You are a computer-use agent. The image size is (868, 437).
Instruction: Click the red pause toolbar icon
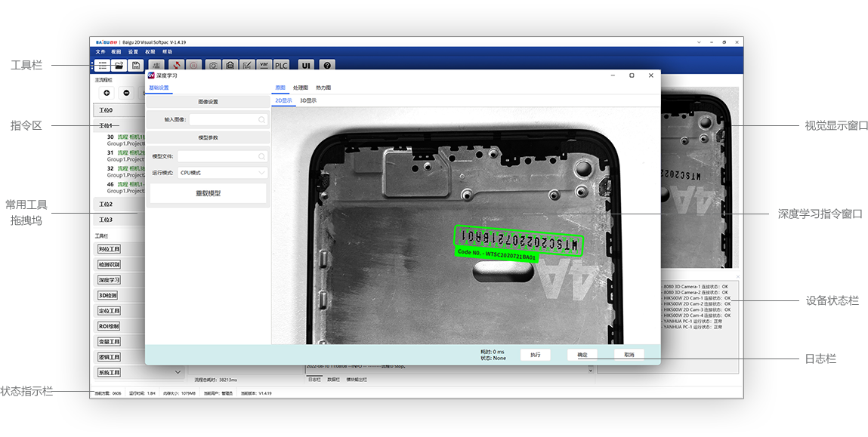click(193, 65)
